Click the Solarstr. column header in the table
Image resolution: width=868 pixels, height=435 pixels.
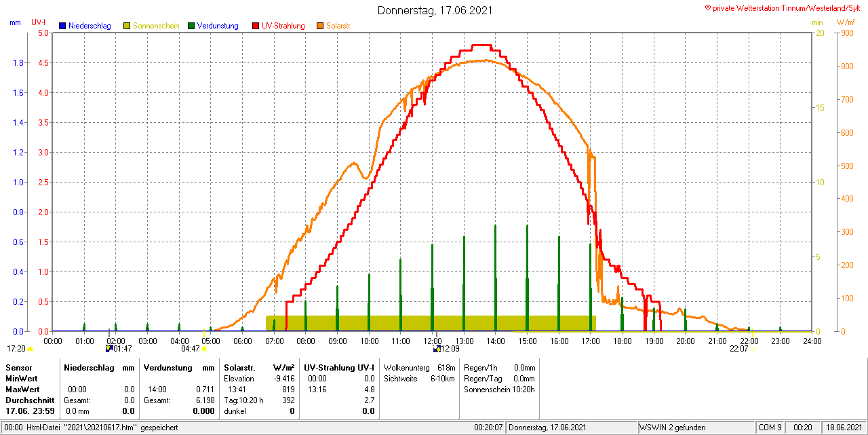coord(239,367)
